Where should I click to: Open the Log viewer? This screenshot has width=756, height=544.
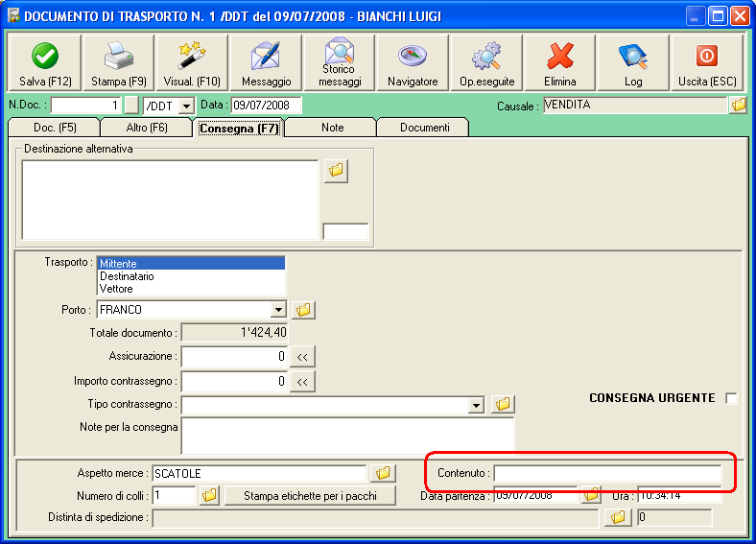tap(633, 62)
